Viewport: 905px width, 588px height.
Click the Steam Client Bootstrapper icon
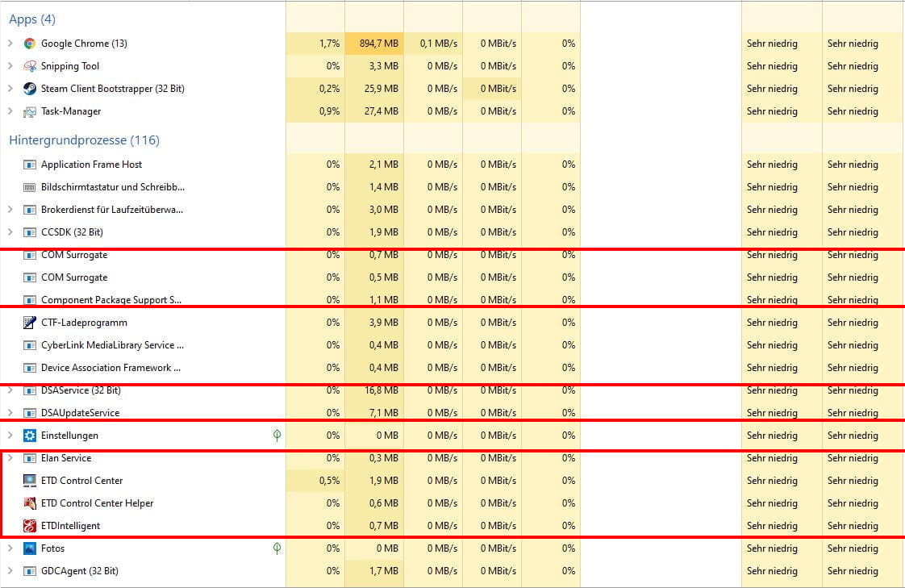click(x=30, y=89)
